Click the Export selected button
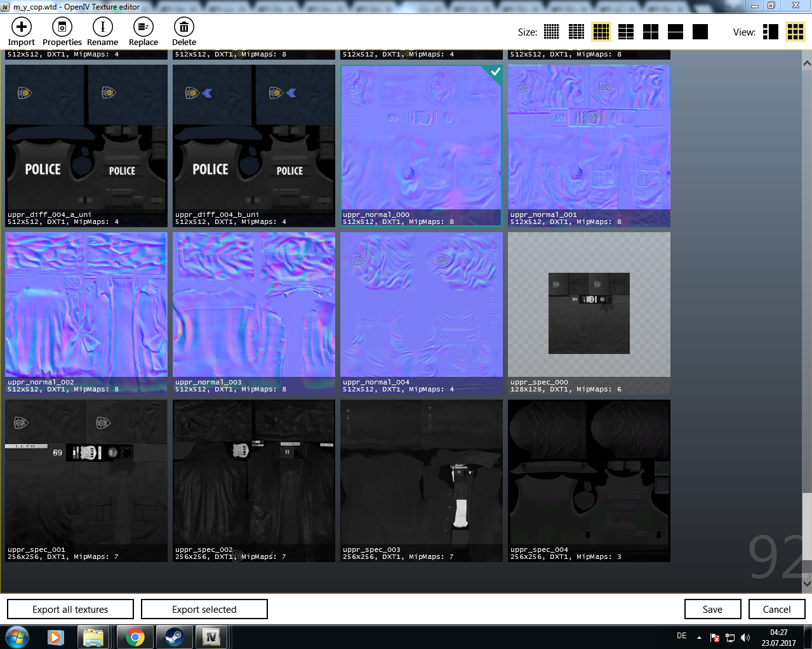This screenshot has width=812, height=649. click(204, 609)
